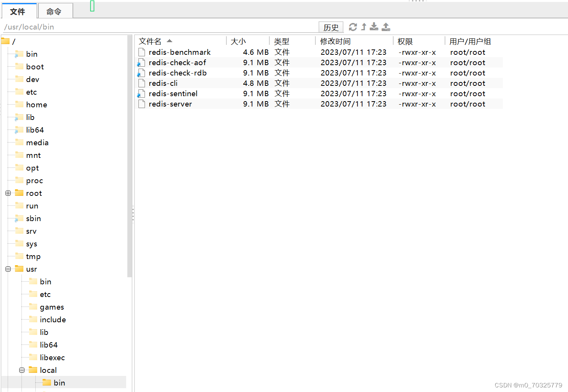Select the 文件 tab
The width and height of the screenshot is (568, 392).
tap(19, 11)
